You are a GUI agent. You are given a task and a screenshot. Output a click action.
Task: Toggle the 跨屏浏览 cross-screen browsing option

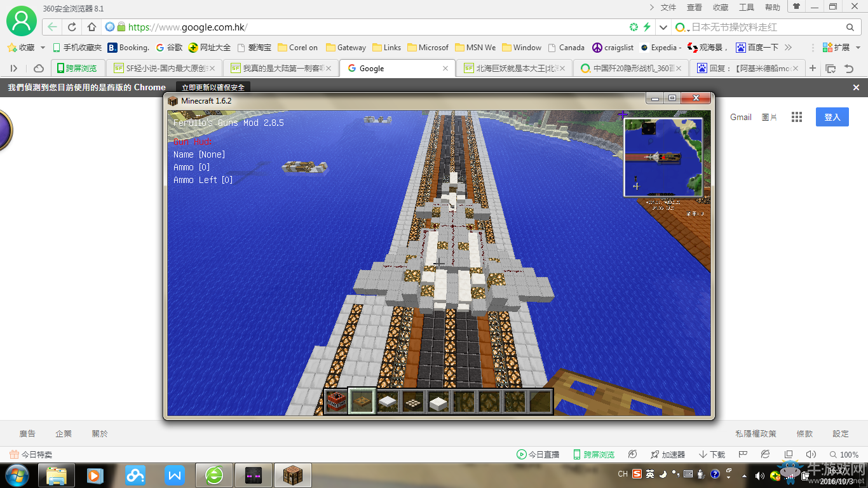[x=593, y=454]
